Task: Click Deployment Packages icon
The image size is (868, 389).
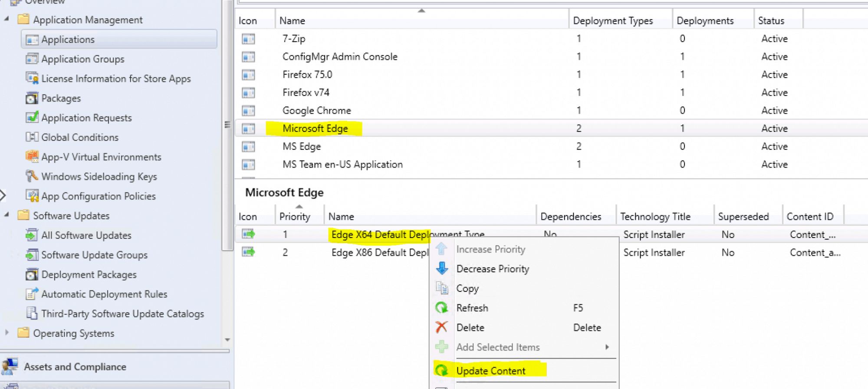Action: (x=32, y=274)
